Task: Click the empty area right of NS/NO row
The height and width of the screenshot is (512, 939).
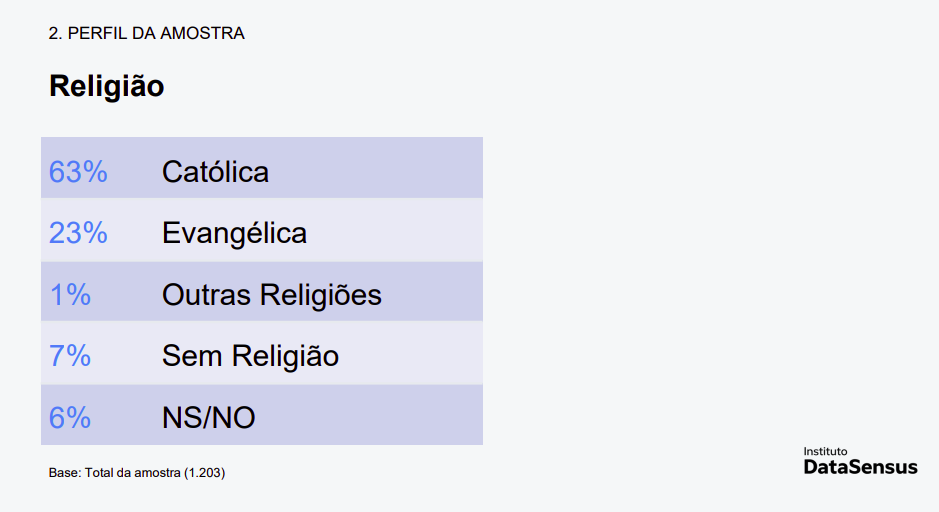Action: pos(369,415)
